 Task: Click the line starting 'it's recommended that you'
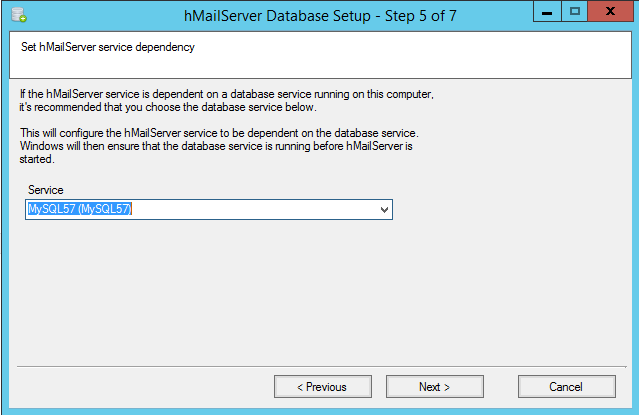(168, 107)
